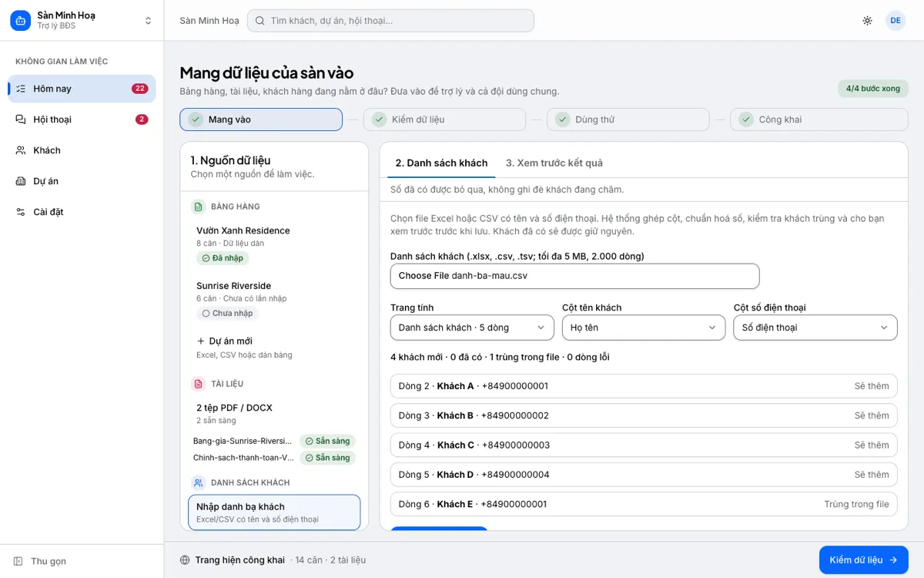This screenshot has height=578, width=924.
Task: Switch to the 3. Xem trước kết quả tab
Action: pyautogui.click(x=554, y=163)
